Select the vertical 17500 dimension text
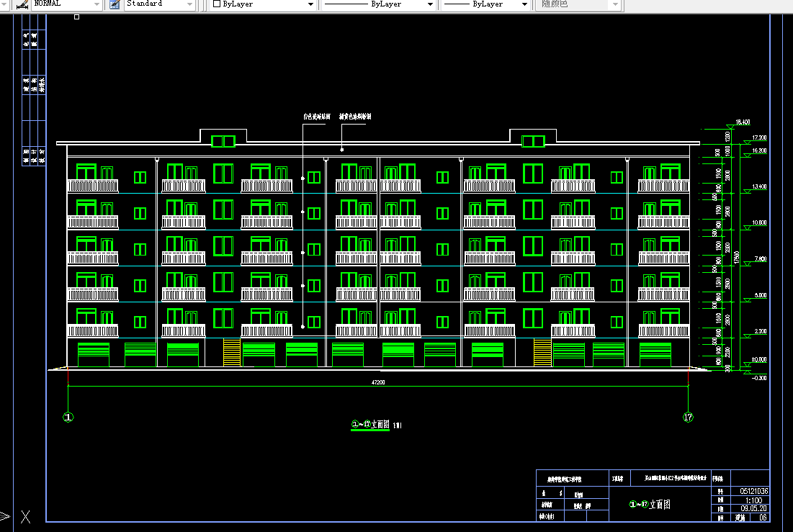The height and width of the screenshot is (532, 793). (737, 258)
